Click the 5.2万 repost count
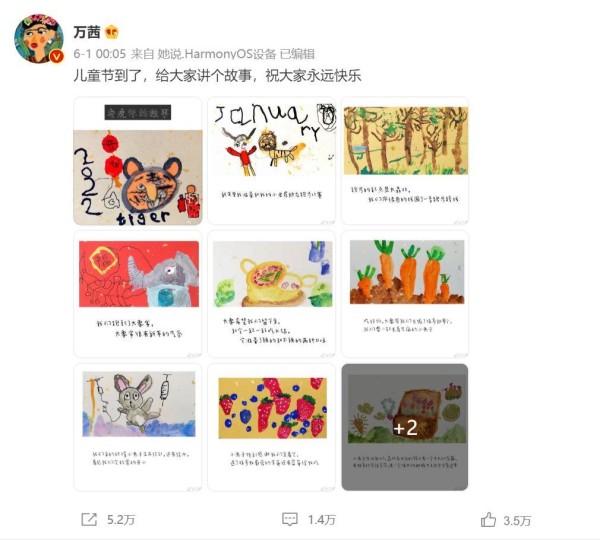 tap(121, 520)
